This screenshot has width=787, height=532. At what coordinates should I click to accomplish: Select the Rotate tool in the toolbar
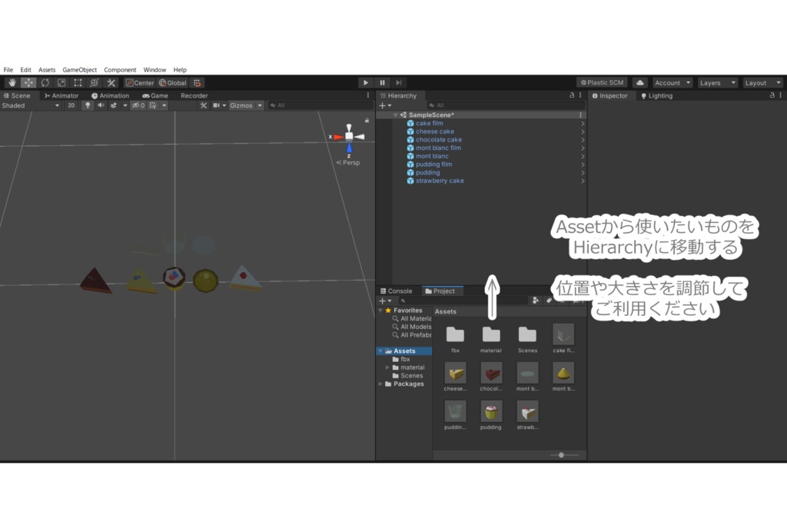click(x=45, y=83)
